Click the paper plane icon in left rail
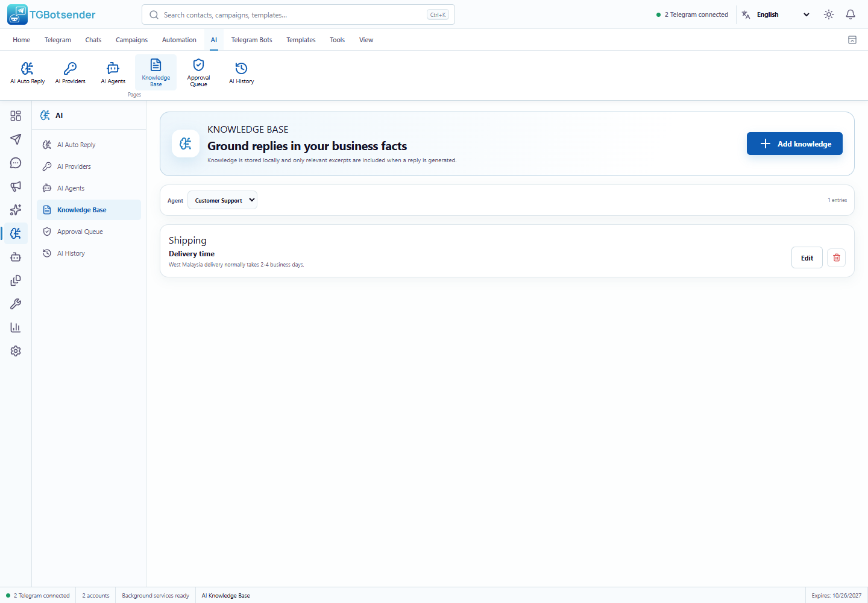 [x=16, y=139]
